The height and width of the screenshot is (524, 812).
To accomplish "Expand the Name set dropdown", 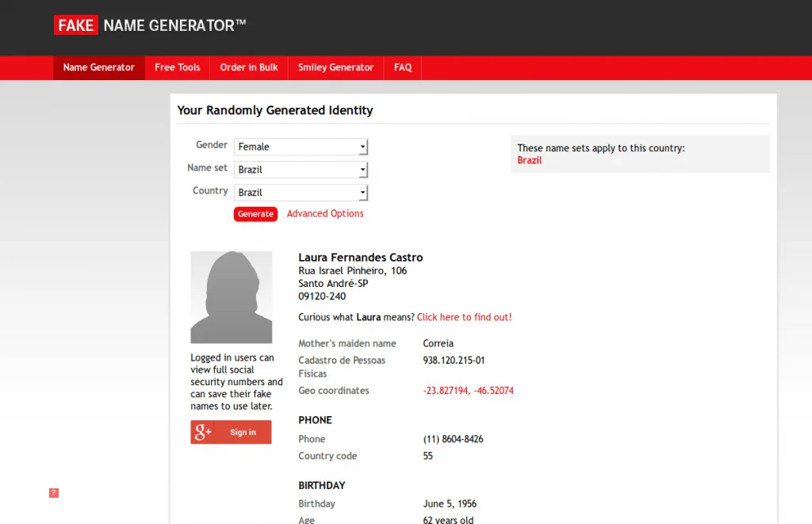I will coord(301,170).
